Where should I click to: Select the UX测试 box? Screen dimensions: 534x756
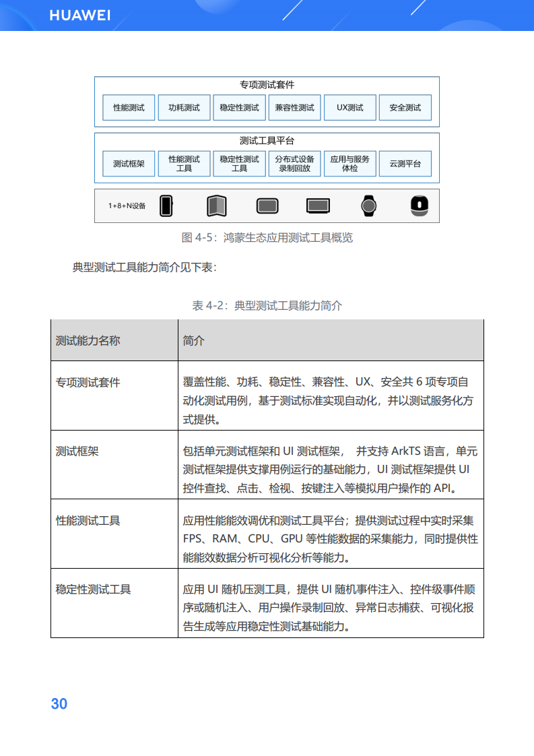350,108
